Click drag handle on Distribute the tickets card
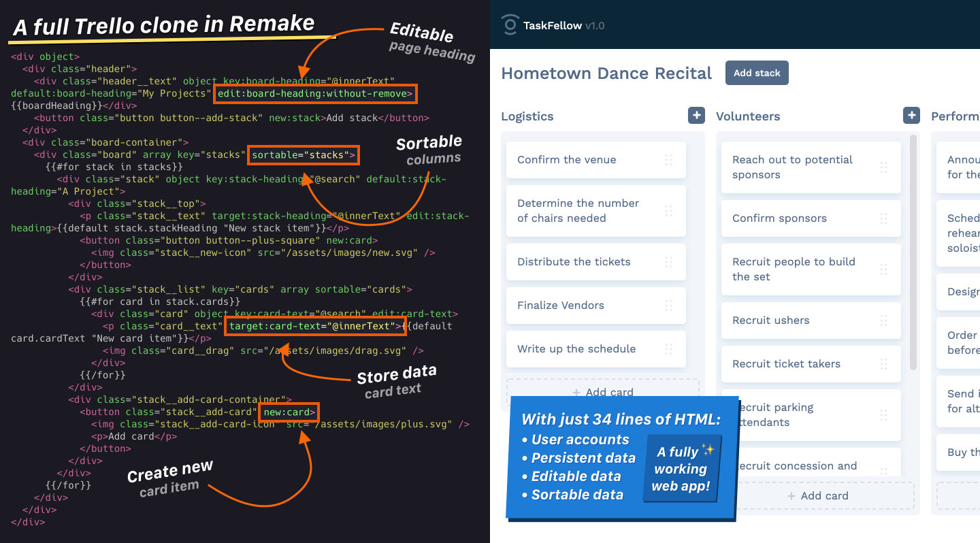The height and width of the screenshot is (543, 980). (x=668, y=262)
